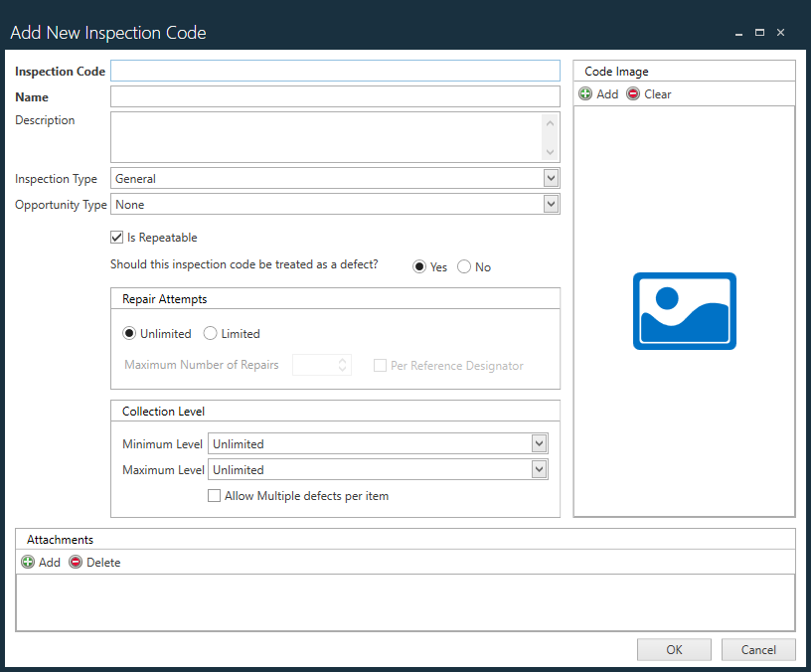Image resolution: width=811 pixels, height=672 pixels.
Task: Open the Minimum Level dropdown
Action: (539, 443)
